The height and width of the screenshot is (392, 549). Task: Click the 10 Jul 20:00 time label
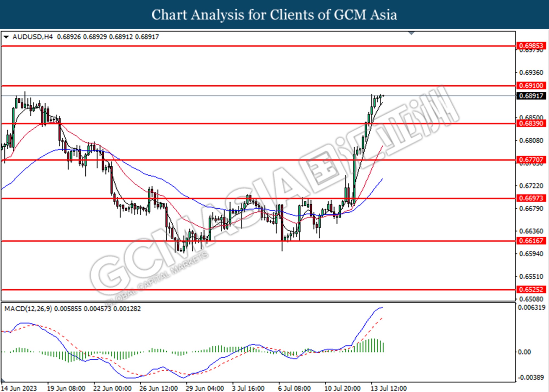342,388
